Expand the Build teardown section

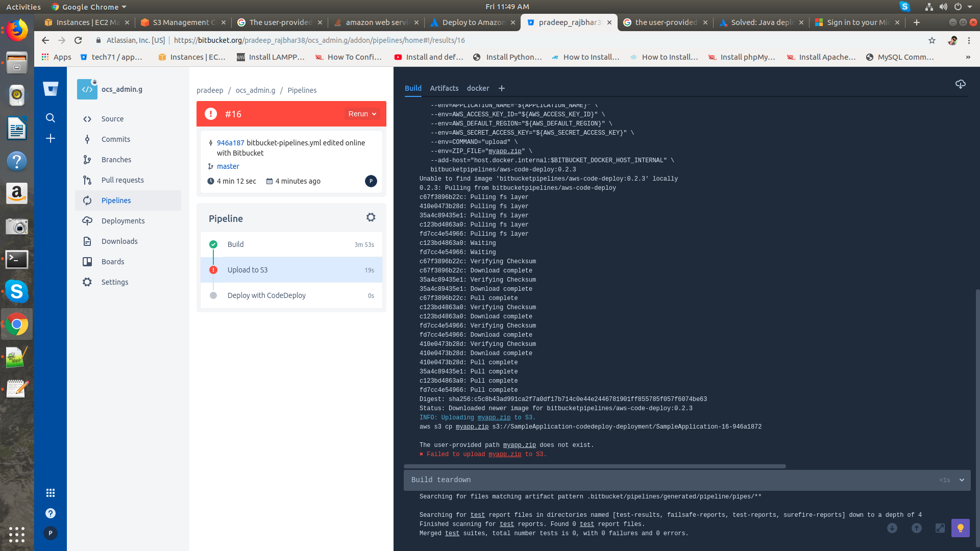click(x=962, y=480)
